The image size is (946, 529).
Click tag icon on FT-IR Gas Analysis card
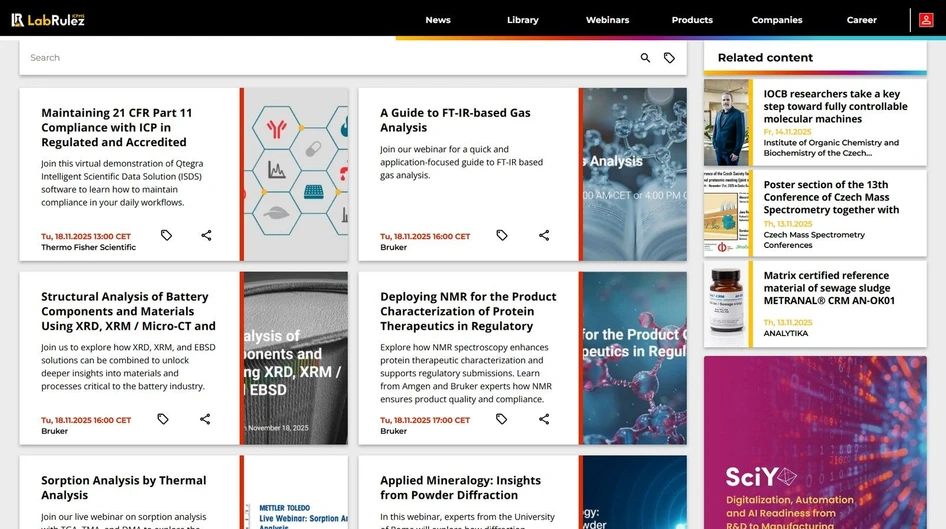(502, 235)
